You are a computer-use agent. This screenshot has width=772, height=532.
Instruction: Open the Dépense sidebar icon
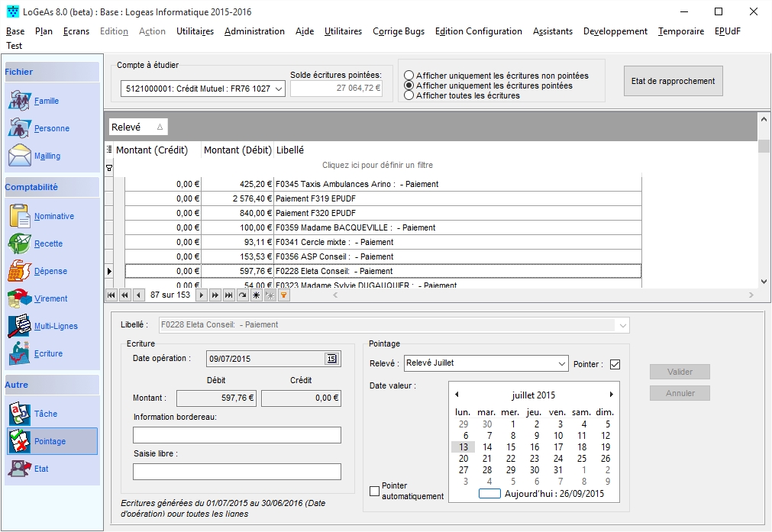[20, 271]
